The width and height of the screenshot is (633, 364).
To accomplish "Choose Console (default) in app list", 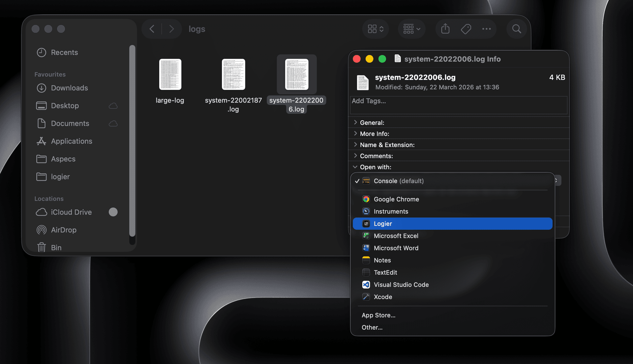I will click(452, 181).
